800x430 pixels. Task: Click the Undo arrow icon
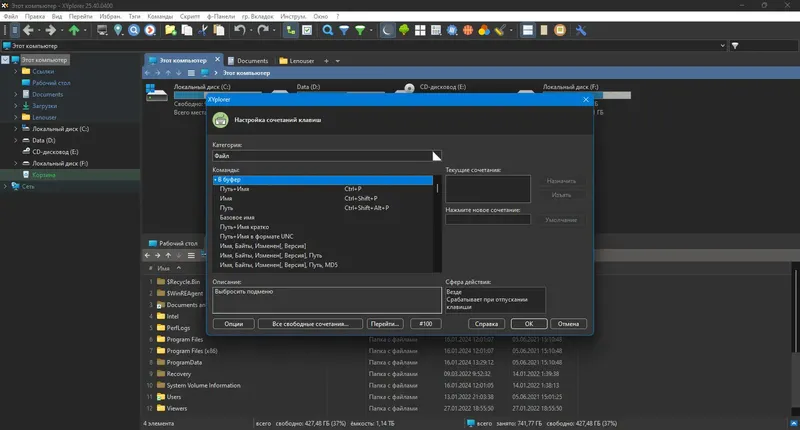(239, 31)
